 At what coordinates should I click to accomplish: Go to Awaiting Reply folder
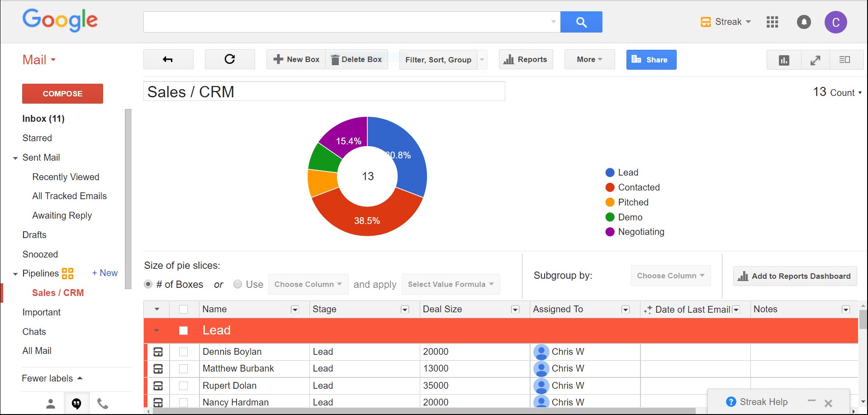click(x=62, y=215)
